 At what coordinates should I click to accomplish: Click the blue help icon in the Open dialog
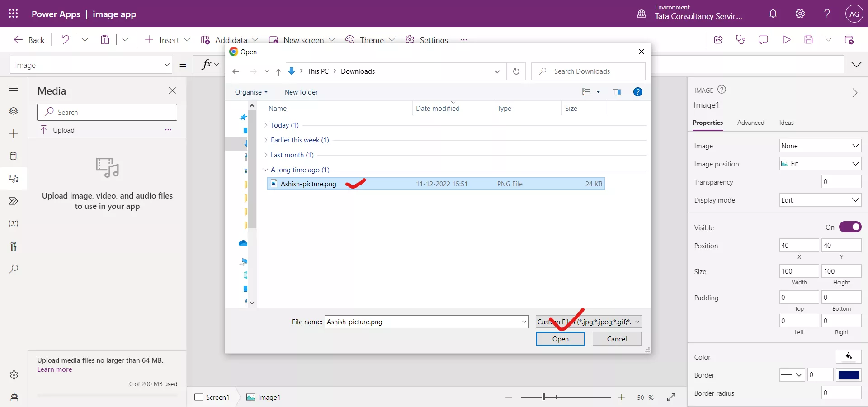638,92
